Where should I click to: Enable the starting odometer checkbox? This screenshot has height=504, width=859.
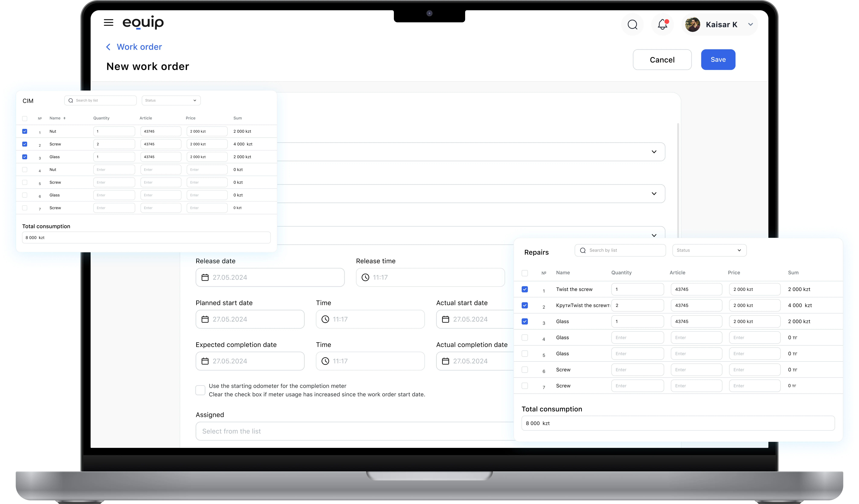pos(200,390)
